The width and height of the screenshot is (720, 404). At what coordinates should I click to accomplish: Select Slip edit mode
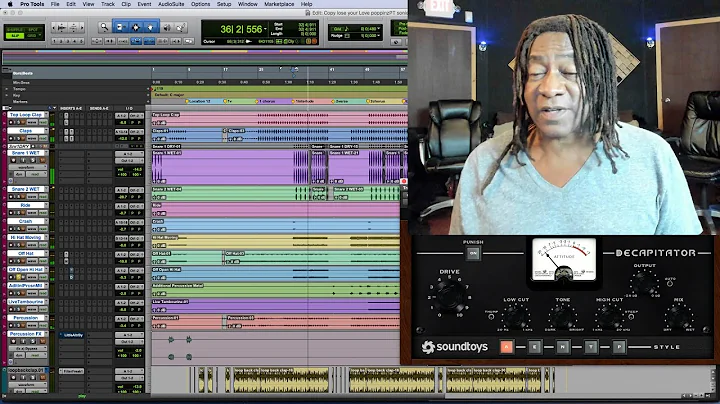point(15,35)
